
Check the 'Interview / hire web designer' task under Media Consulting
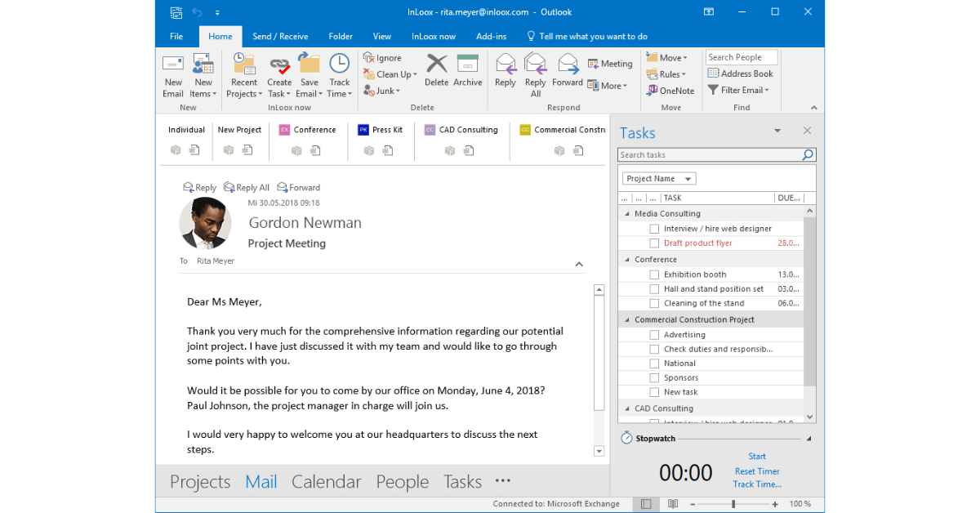654,229
